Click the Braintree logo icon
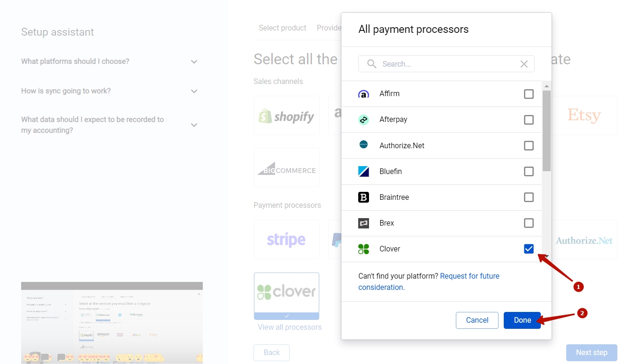Image resolution: width=623 pixels, height=364 pixels. pos(364,197)
